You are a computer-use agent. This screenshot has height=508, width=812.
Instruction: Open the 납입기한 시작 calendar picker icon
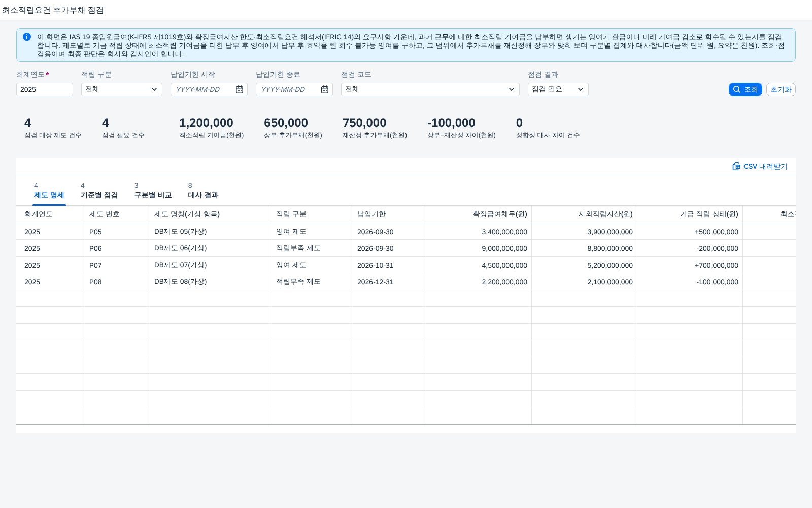[240, 89]
